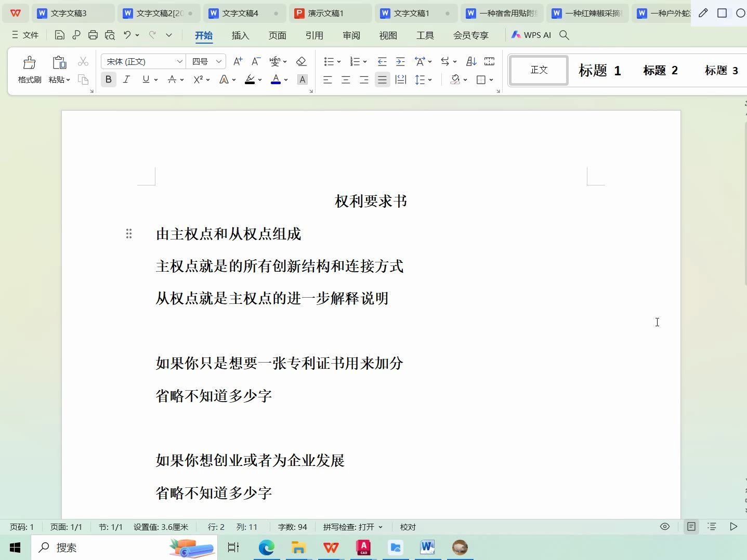The height and width of the screenshot is (560, 747).
Task: Toggle Italic formatting
Action: tap(126, 79)
